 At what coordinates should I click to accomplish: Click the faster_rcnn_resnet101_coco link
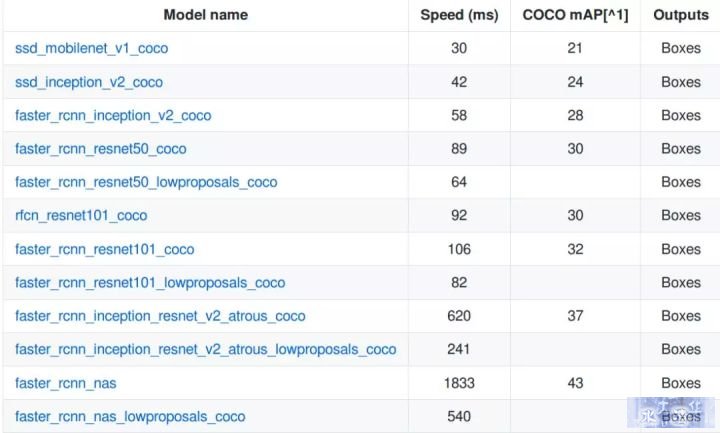point(104,249)
